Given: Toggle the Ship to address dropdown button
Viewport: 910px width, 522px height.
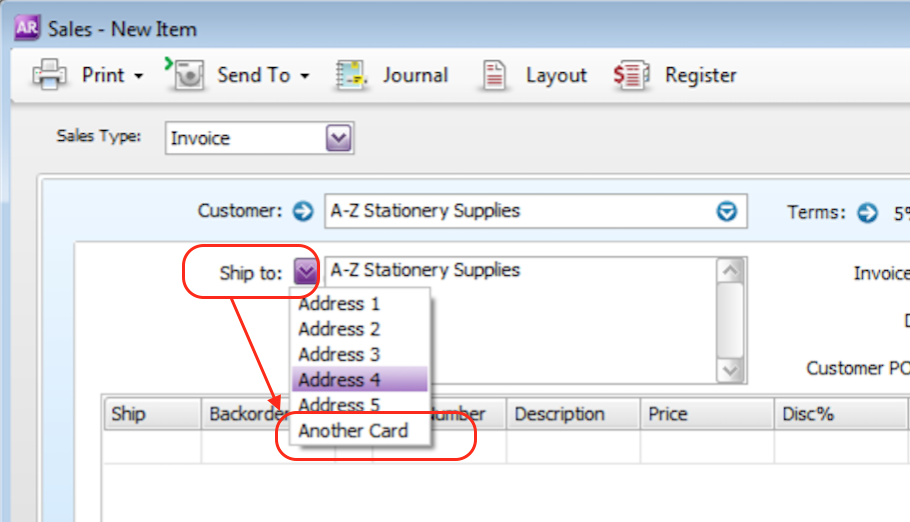Looking at the screenshot, I should pyautogui.click(x=305, y=271).
